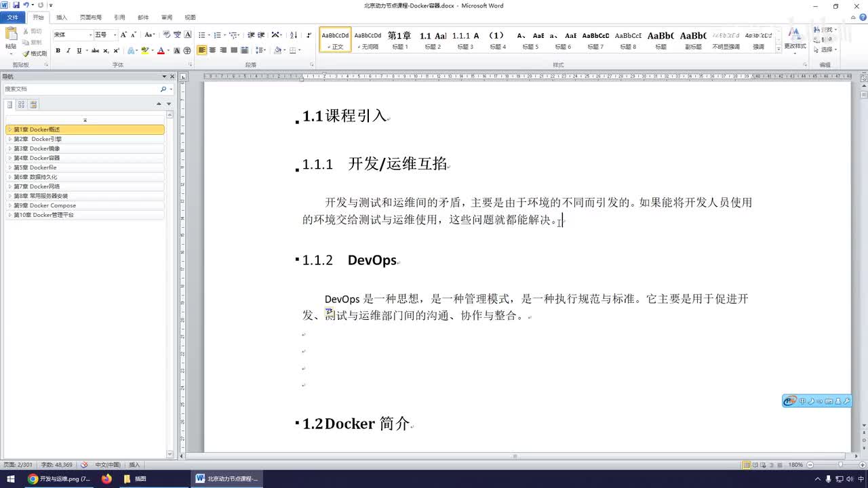Open Change Styles (更改样式) button
Viewport: 868px width, 488px height.
[795, 39]
